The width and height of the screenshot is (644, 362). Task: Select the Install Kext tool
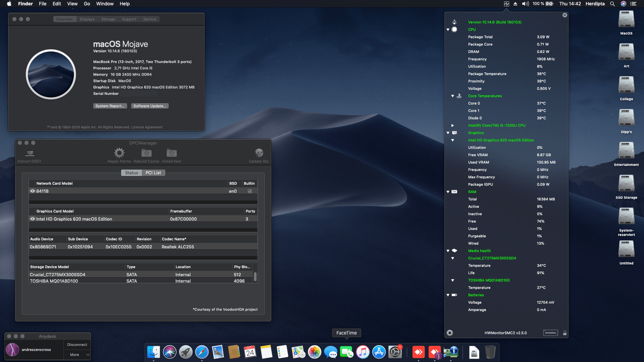click(x=171, y=154)
